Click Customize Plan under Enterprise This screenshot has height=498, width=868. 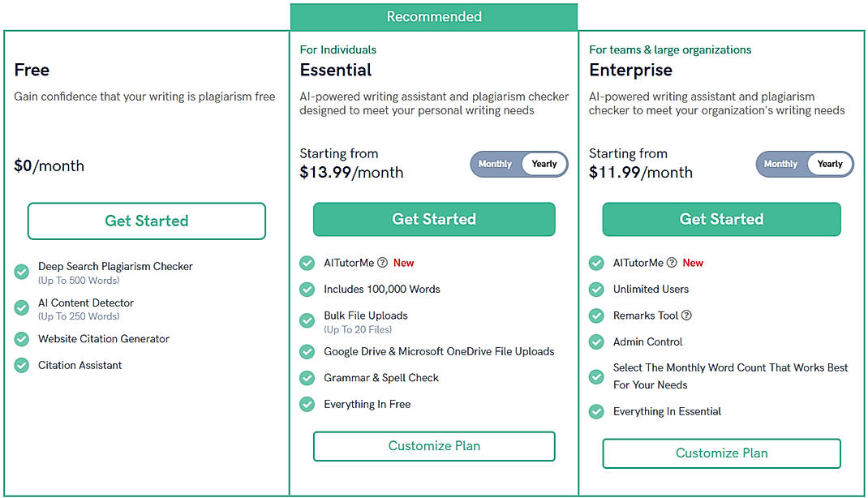(x=720, y=453)
